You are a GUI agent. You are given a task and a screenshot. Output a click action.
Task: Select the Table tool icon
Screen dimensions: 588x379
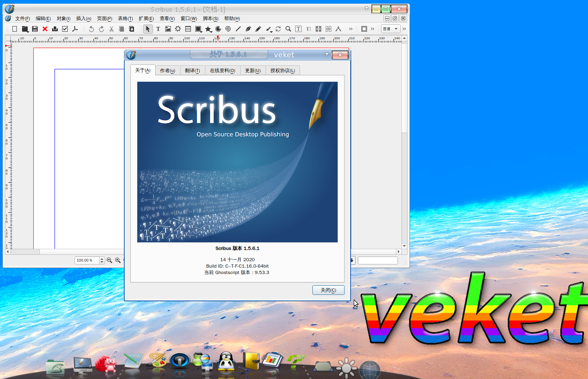click(188, 29)
